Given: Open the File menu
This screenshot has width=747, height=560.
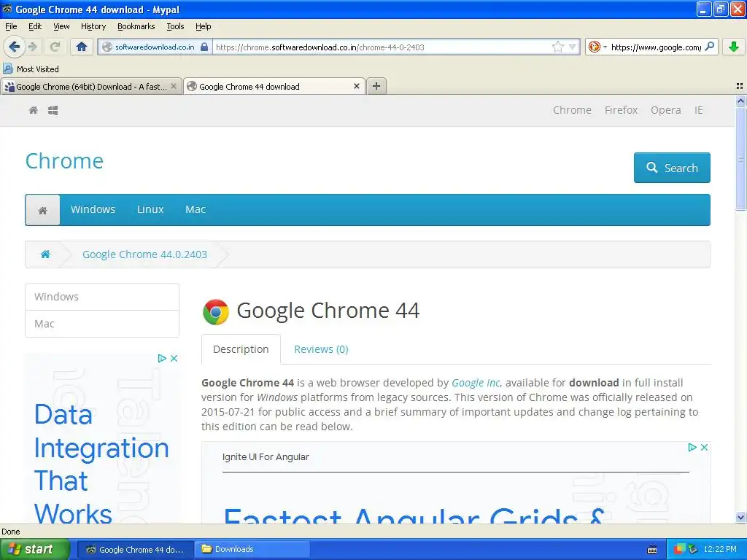Looking at the screenshot, I should tap(11, 26).
